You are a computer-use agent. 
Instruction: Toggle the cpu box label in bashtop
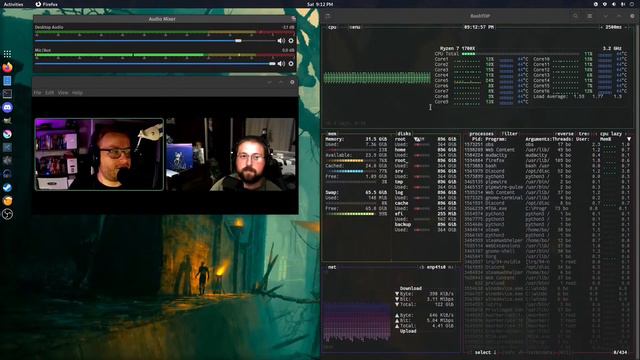tap(332, 27)
